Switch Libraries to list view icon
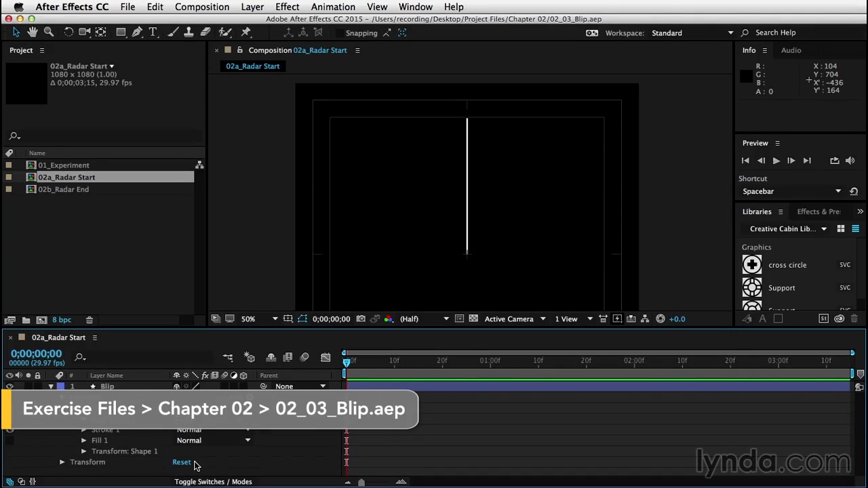Viewport: 868px width, 488px height. pyautogui.click(x=855, y=229)
